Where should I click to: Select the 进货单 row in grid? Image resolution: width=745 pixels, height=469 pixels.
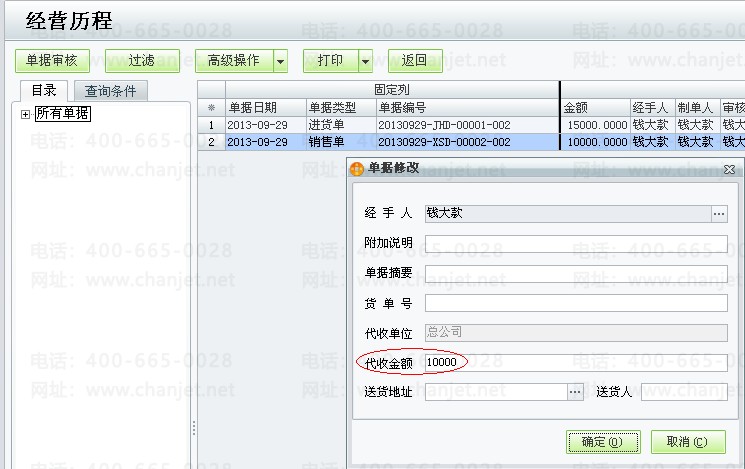click(326, 125)
